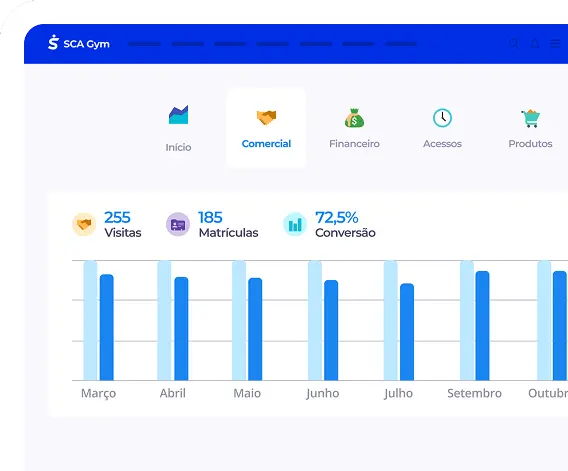Click the SCA Gym logo
Viewport: 568px width, 471px height.
79,43
